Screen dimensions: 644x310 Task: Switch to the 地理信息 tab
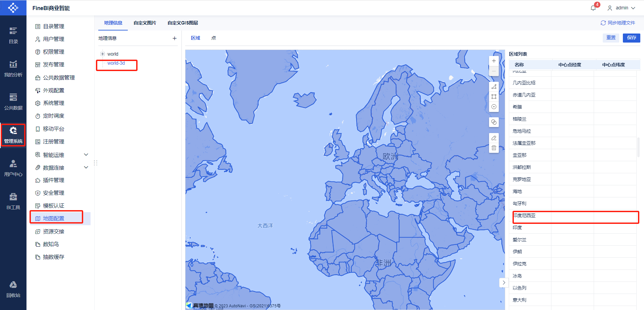click(x=113, y=23)
